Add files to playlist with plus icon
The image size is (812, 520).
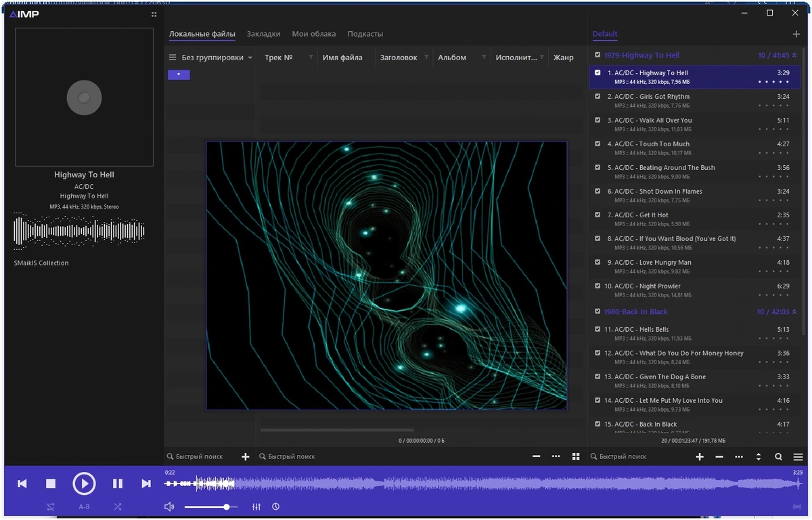tap(700, 456)
